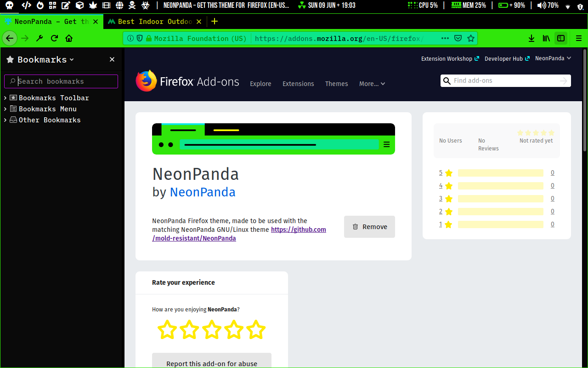This screenshot has height=368, width=588.
Task: Open the film strip workspace icon
Action: click(x=107, y=6)
